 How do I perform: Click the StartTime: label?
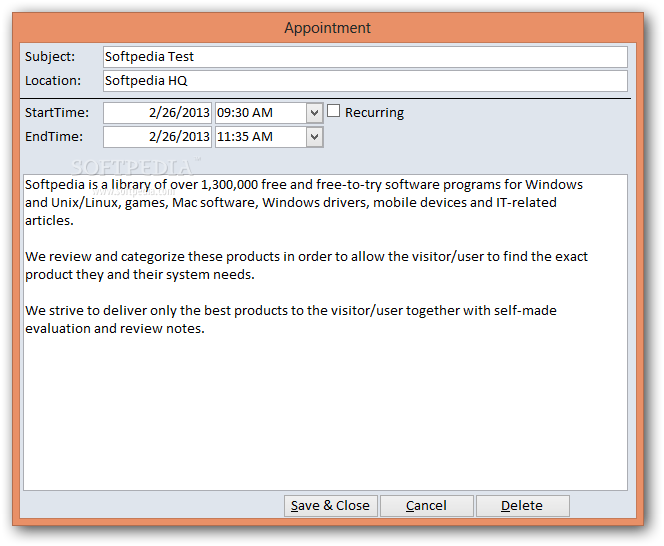pos(57,113)
